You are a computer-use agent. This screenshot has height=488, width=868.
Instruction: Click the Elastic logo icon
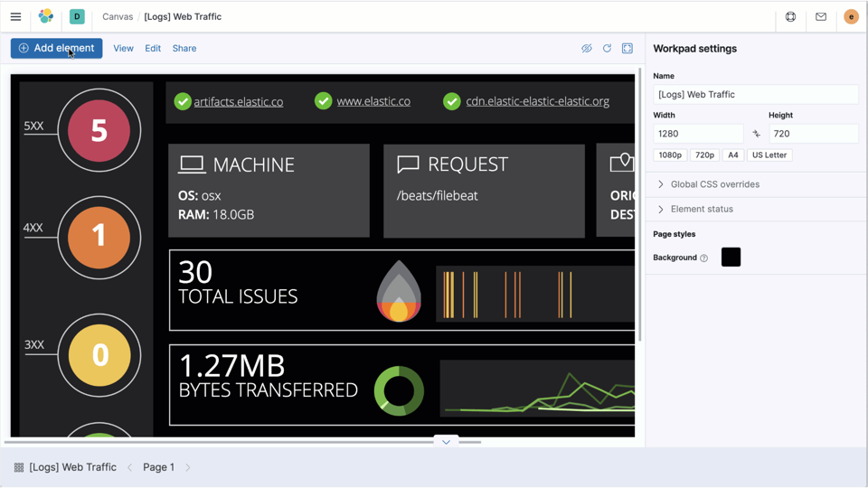(46, 16)
